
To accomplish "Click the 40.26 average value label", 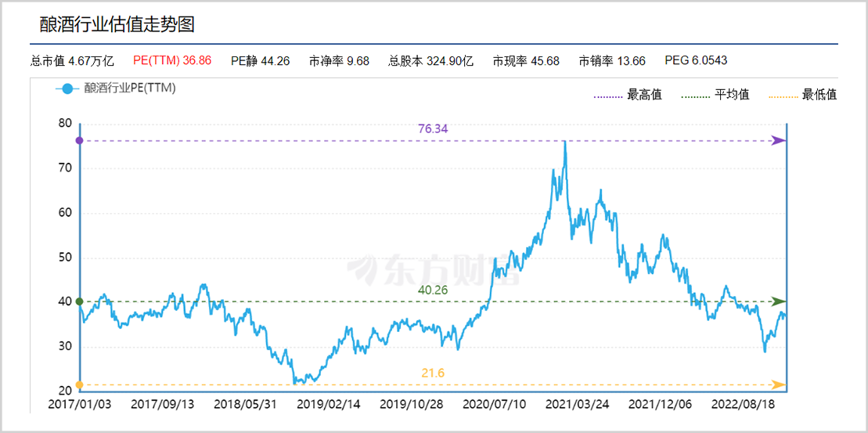I will coord(433,290).
